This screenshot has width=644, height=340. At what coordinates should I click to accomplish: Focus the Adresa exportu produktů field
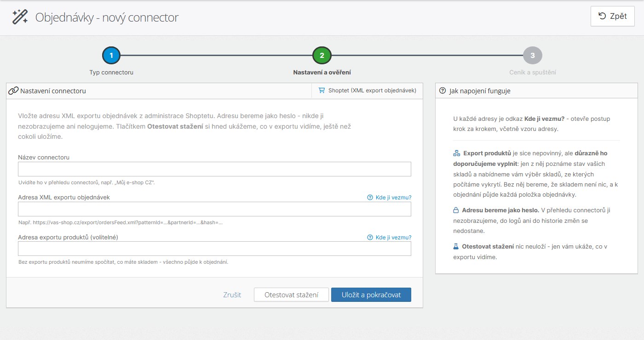(214, 249)
